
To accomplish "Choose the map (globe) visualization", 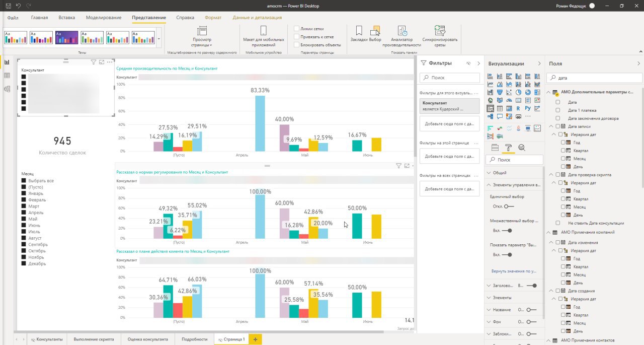I will 490,100.
